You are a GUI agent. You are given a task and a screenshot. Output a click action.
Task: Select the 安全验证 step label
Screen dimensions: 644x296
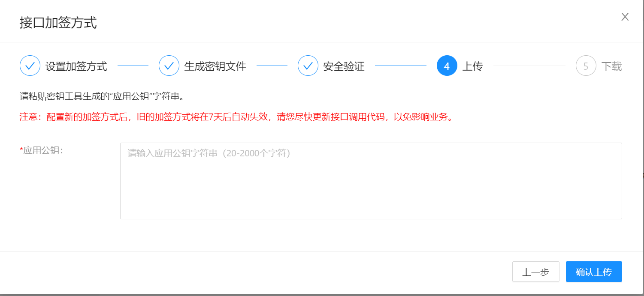coord(344,66)
